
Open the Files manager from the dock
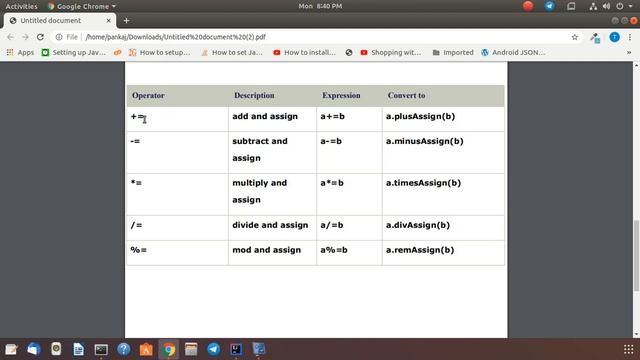[191, 349]
